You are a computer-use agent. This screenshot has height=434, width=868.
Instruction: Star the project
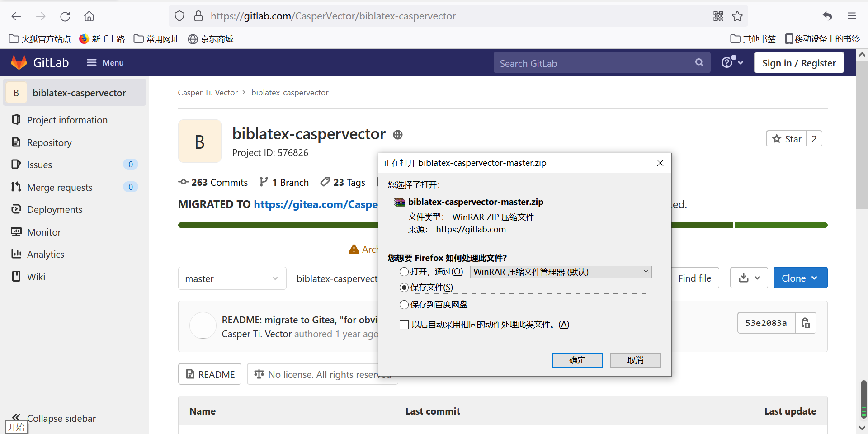[x=787, y=139]
